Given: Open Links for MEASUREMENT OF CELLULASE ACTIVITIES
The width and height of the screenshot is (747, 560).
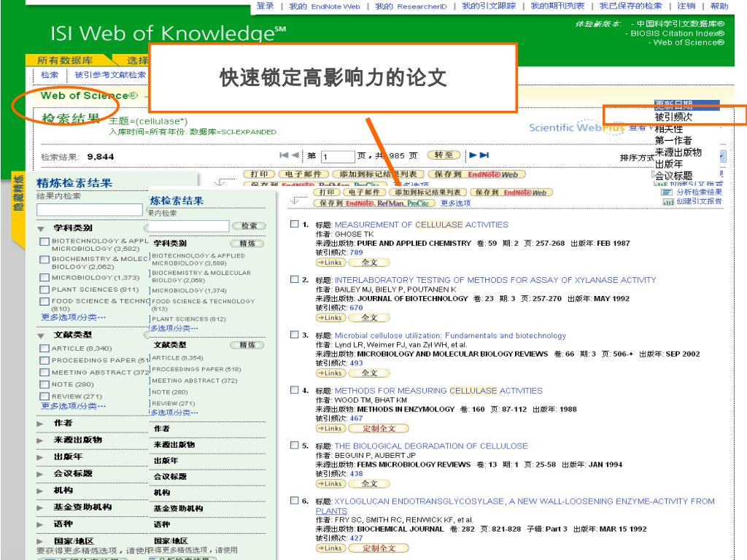Looking at the screenshot, I should [330, 262].
